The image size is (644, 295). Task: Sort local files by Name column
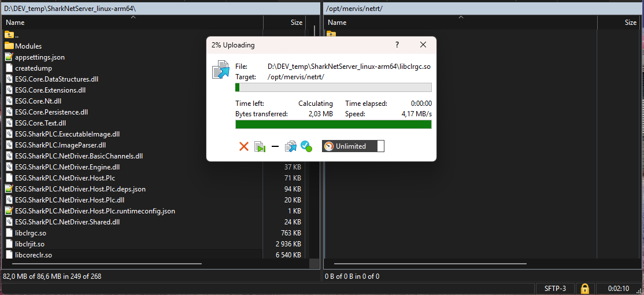coord(15,23)
